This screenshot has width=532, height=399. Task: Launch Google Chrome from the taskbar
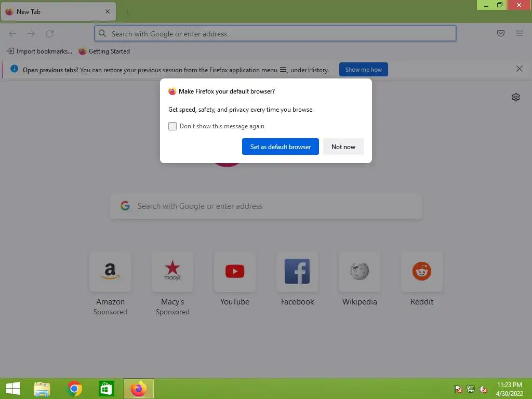(74, 389)
